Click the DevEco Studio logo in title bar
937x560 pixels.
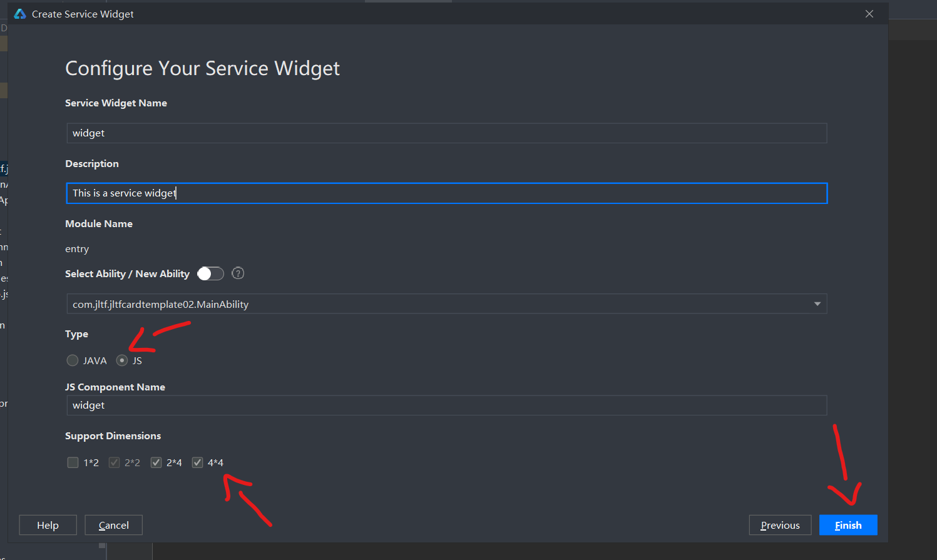click(20, 14)
